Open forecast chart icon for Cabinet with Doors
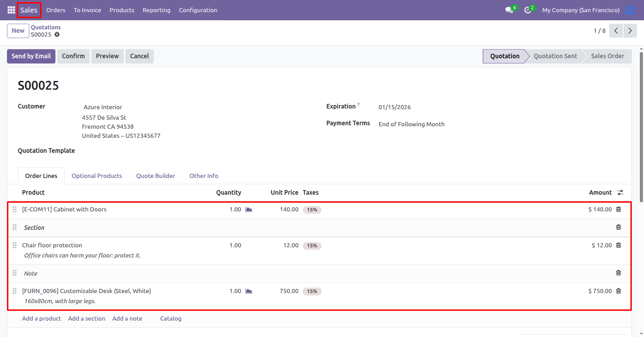 249,209
